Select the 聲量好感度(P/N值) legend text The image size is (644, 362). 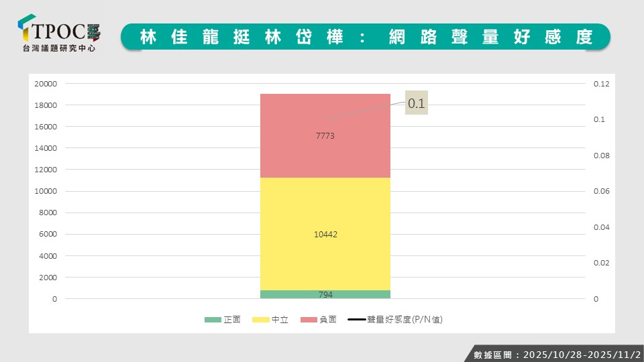click(x=404, y=320)
